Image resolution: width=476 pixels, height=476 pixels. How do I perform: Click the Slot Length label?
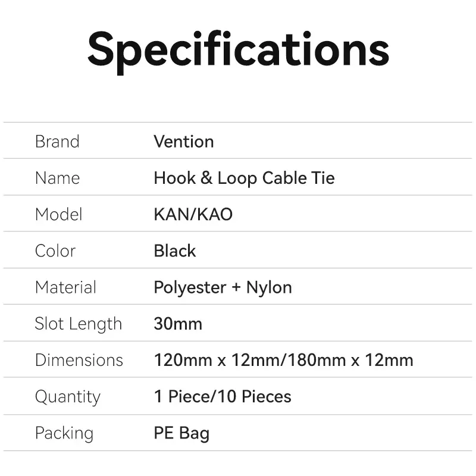point(79,324)
